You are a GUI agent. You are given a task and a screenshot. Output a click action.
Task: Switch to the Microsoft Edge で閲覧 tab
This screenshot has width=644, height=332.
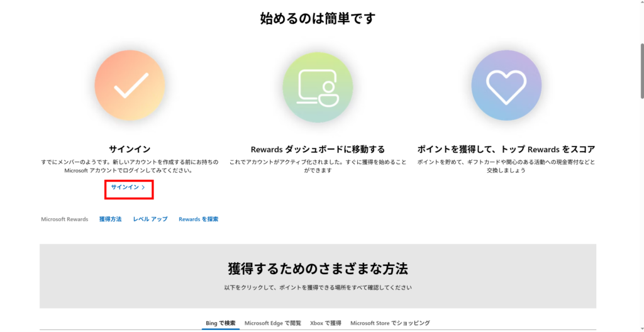[x=273, y=323]
